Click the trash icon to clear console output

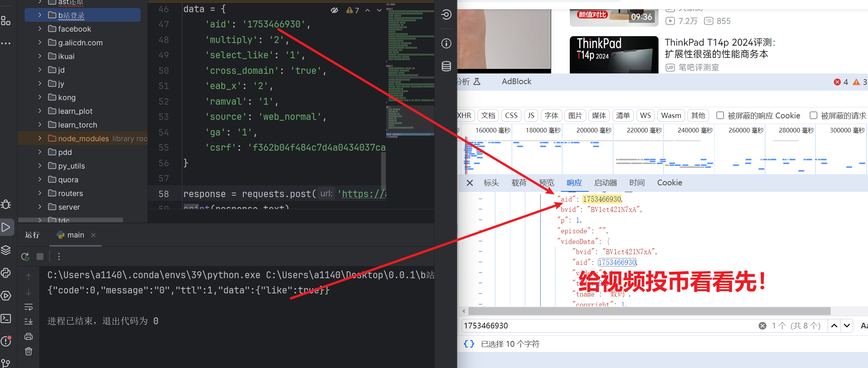click(29, 351)
